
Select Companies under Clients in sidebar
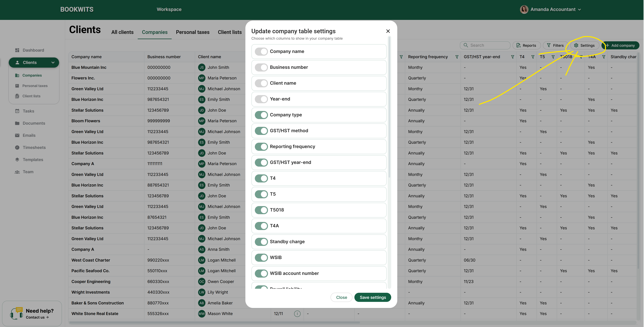pos(29,75)
